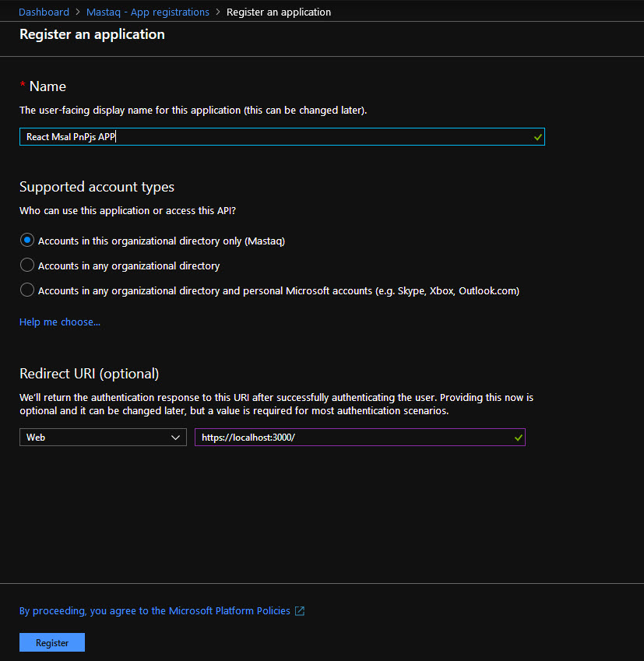Click the green checkmark in Redirect URI
This screenshot has width=644, height=661.
coord(518,438)
